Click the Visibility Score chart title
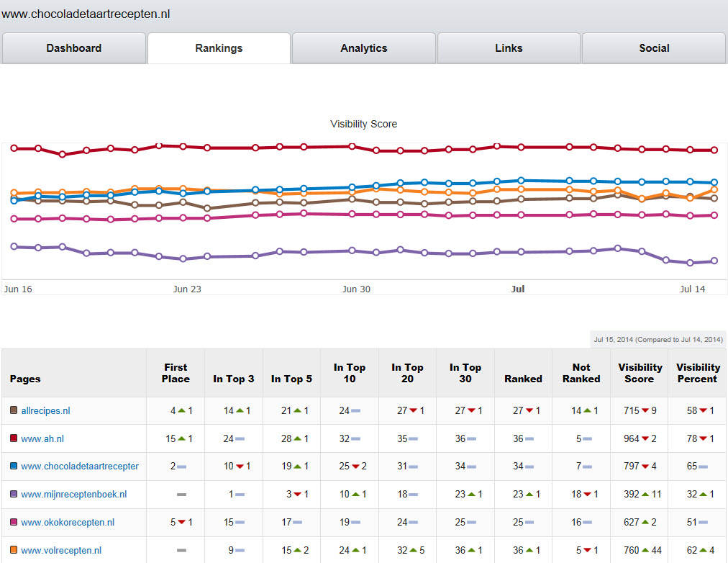The height and width of the screenshot is (563, 728). click(363, 124)
